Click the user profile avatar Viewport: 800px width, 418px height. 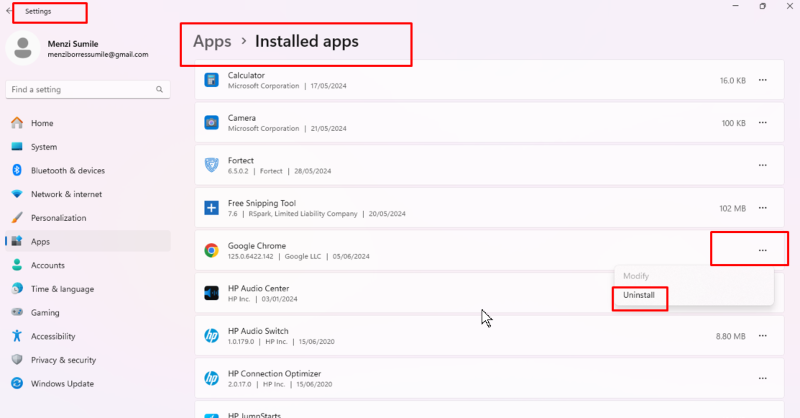[x=22, y=48]
